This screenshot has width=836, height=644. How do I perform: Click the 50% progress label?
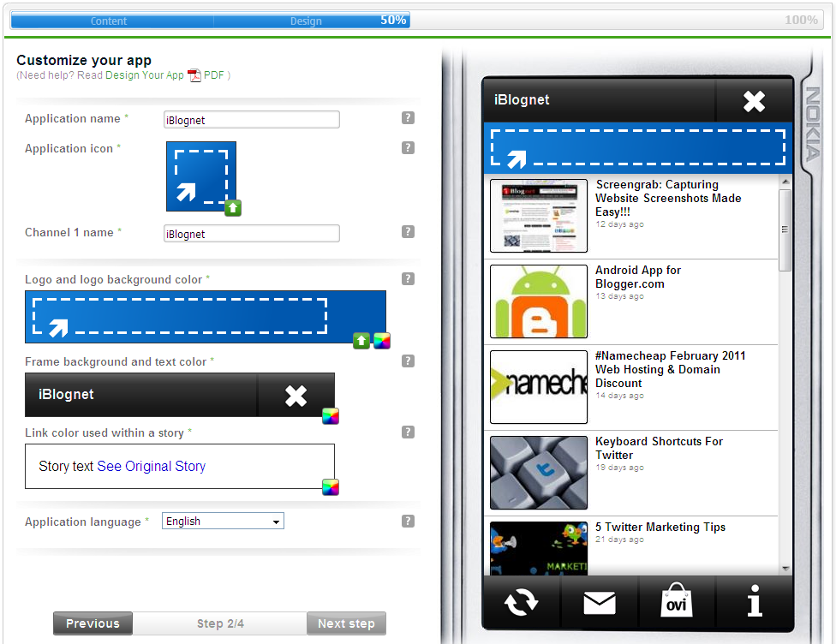tap(393, 21)
